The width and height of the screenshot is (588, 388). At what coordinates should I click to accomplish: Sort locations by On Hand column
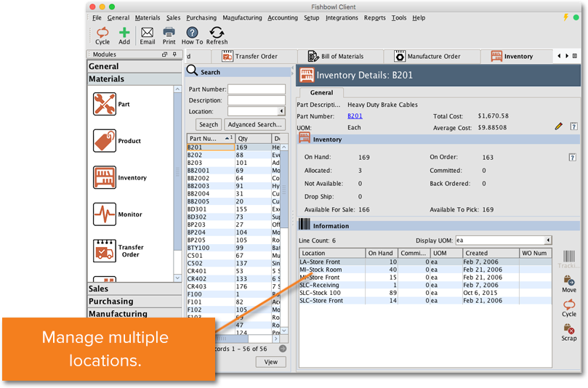[x=381, y=253]
